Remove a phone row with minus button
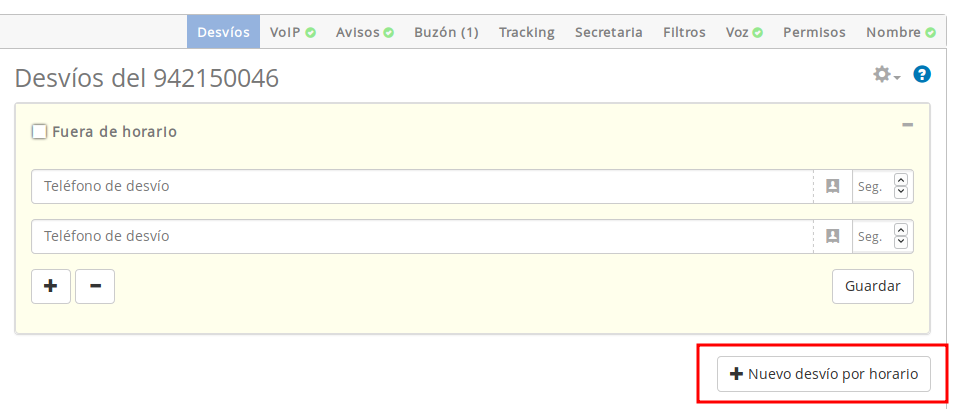The height and width of the screenshot is (409, 958). pos(95,286)
